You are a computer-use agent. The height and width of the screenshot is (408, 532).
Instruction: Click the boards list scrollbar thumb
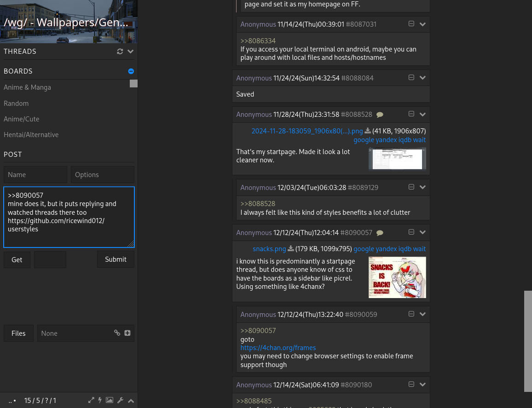133,83
